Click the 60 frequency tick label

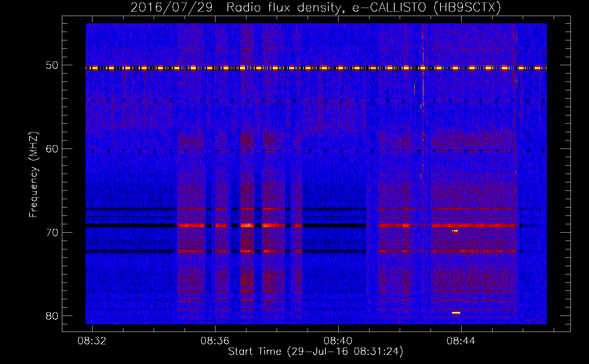pyautogui.click(x=52, y=149)
